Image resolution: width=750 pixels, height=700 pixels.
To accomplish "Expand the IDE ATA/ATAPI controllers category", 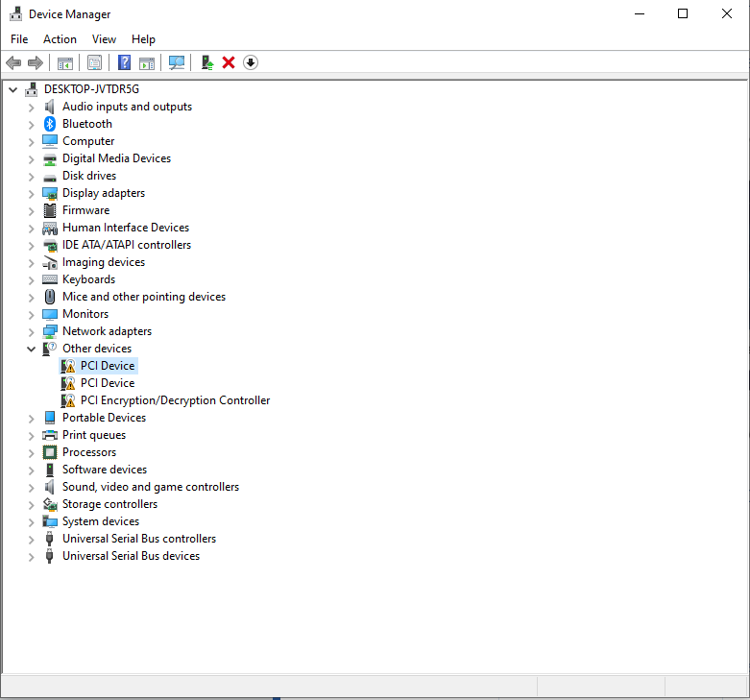I will (32, 245).
